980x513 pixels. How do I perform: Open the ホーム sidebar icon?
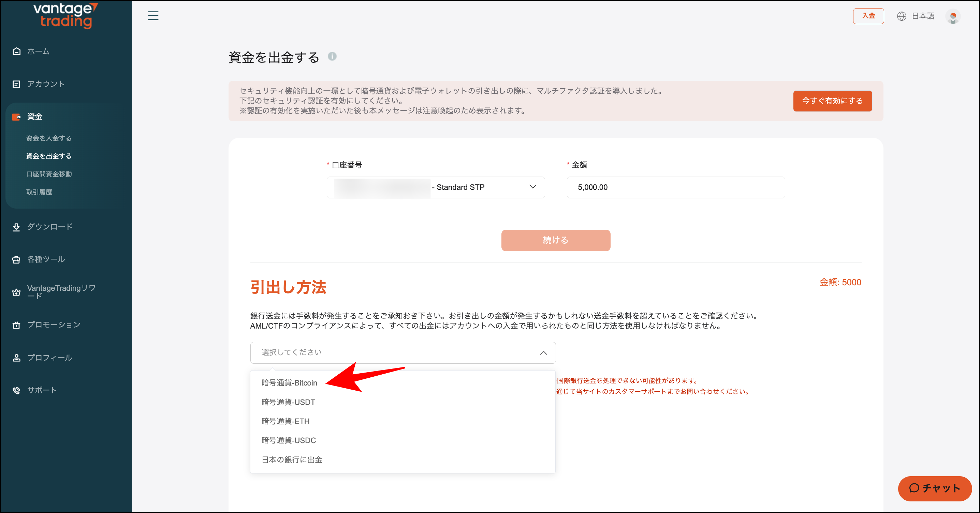pos(16,51)
